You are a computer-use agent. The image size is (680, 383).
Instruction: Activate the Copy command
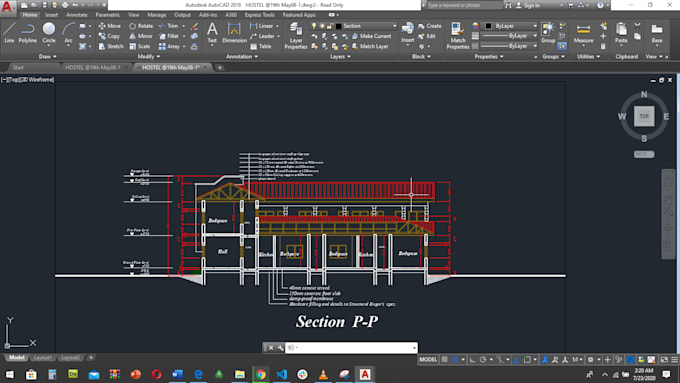tap(109, 36)
